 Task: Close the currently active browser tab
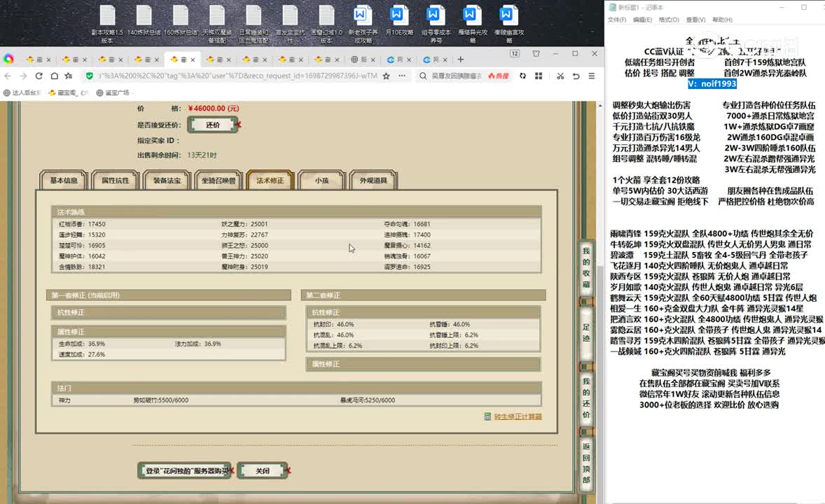(x=193, y=59)
